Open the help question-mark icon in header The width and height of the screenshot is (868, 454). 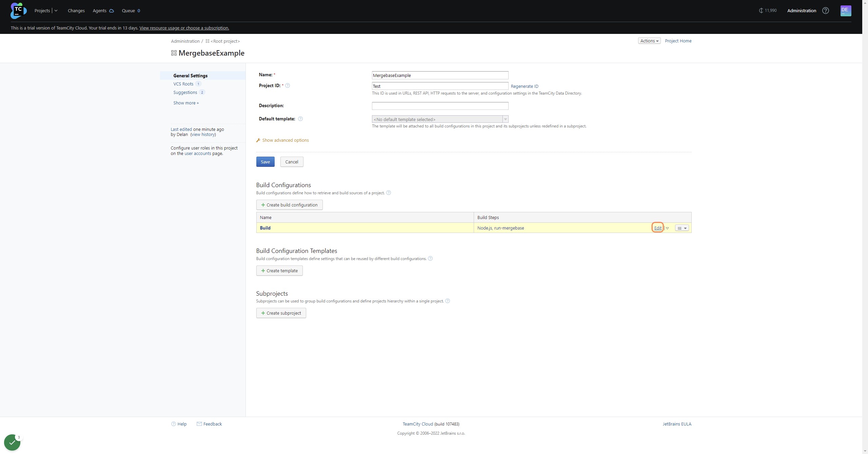point(826,11)
